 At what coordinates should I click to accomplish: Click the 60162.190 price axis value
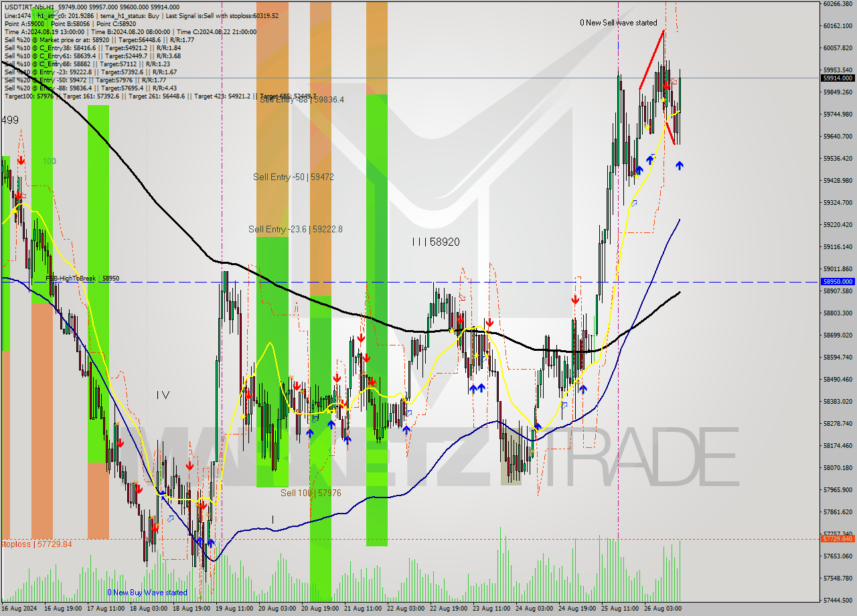tap(838, 25)
